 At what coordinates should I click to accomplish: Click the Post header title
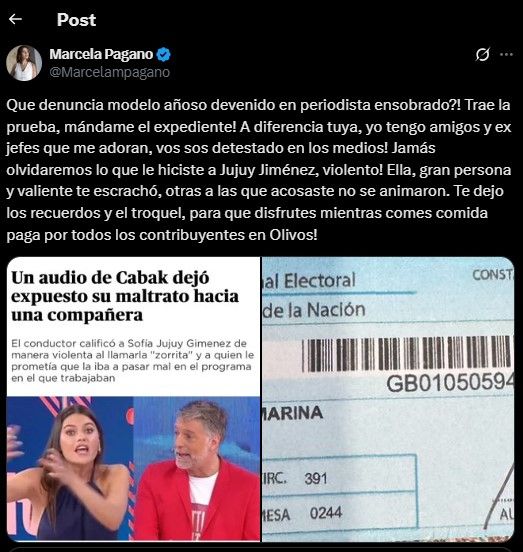[x=76, y=20]
